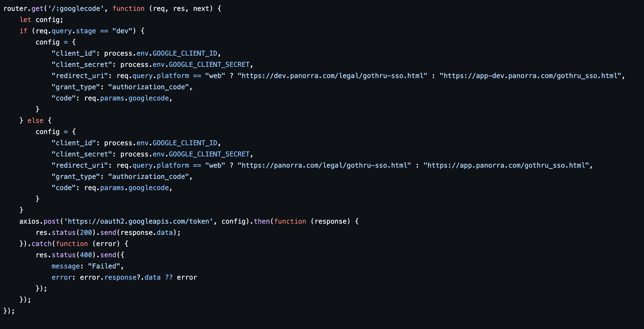The width and height of the screenshot is (644, 329).
Task: Click the "dev" string in the if condition
Action: 122,31
